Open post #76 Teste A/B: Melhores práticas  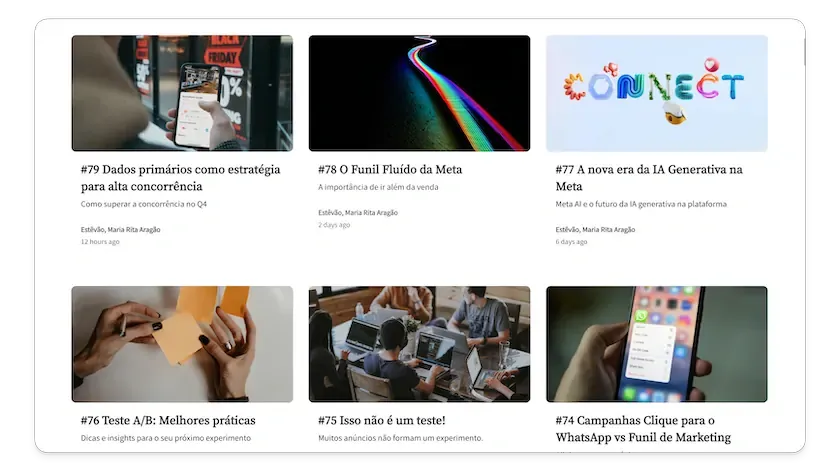coord(168,421)
